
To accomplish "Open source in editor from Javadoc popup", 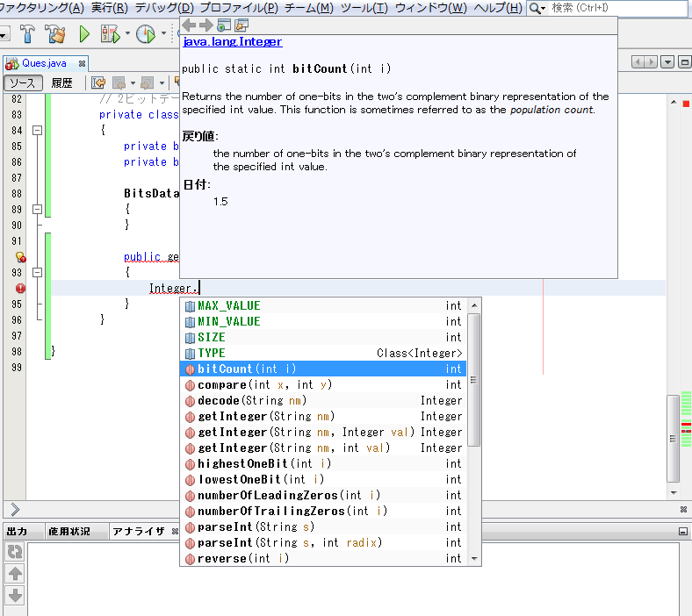I will (241, 25).
